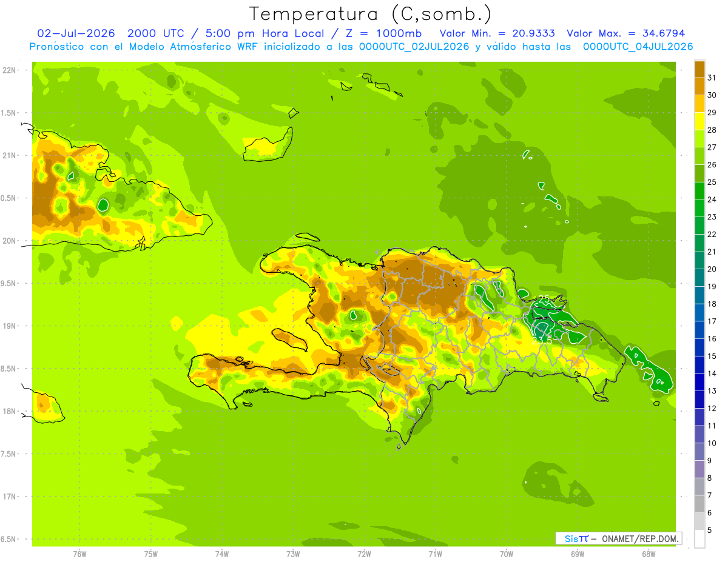Click the legend value "22"
The image size is (728, 562).
(712, 234)
